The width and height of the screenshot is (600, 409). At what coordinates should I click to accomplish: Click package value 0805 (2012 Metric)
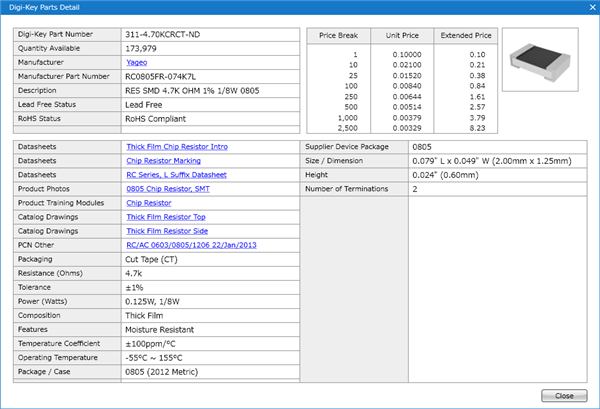coord(161,372)
